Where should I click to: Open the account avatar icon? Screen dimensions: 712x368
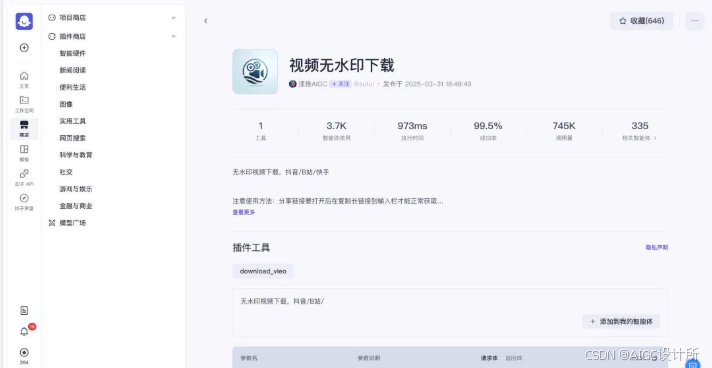click(x=24, y=353)
